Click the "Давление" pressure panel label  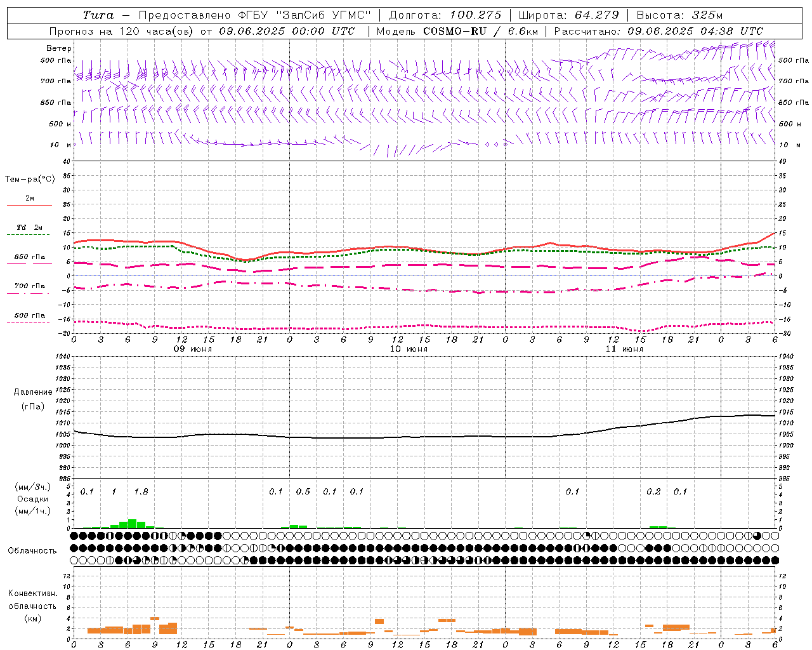pyautogui.click(x=33, y=392)
